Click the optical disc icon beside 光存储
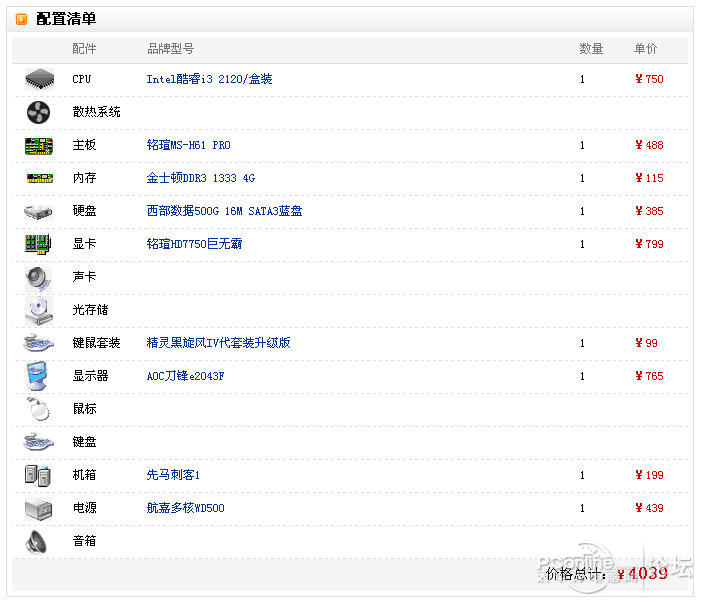Screen dimensions: 702x603 [x=39, y=310]
